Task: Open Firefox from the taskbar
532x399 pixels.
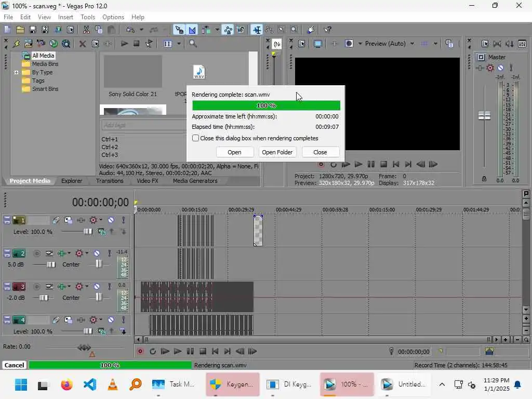Action: click(x=67, y=384)
